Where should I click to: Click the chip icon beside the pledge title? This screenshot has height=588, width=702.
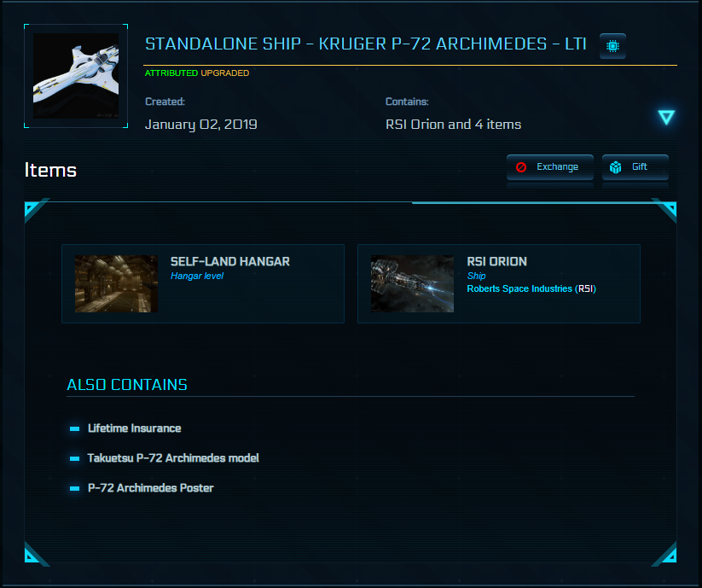[x=612, y=45]
